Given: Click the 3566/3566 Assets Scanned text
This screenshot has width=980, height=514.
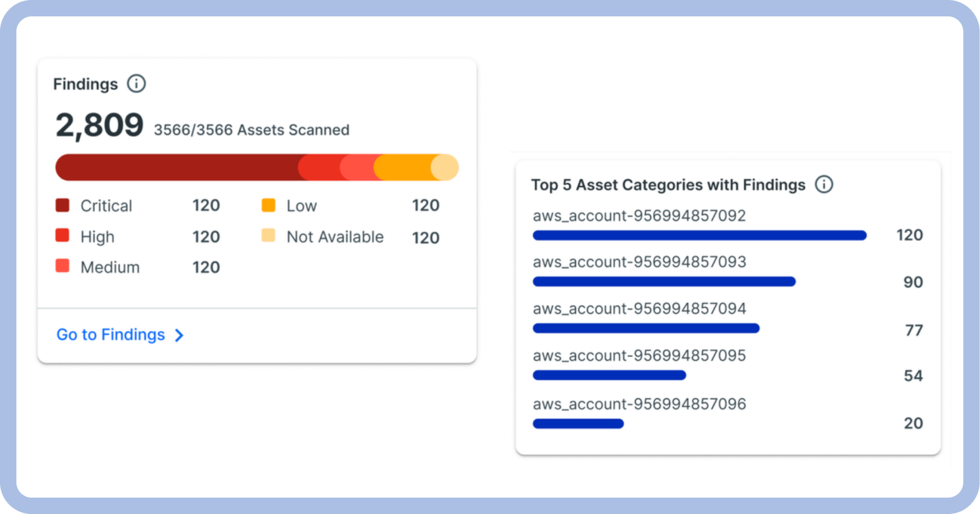Looking at the screenshot, I should pos(251,129).
